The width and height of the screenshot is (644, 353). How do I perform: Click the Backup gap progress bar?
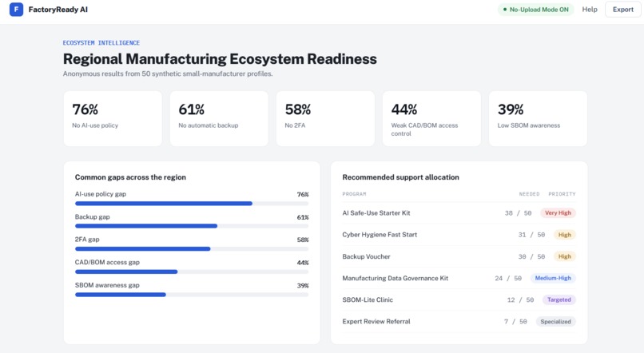(192, 226)
